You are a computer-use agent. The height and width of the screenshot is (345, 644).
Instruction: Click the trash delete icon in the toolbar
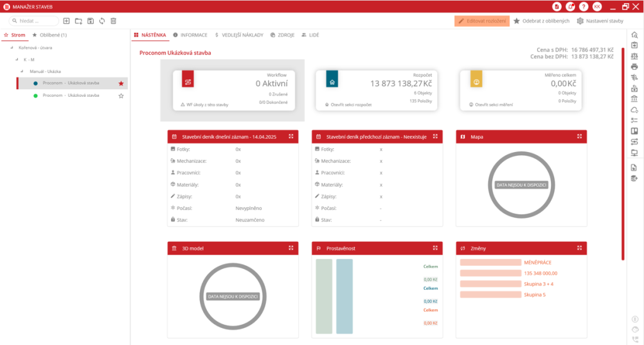pyautogui.click(x=113, y=21)
